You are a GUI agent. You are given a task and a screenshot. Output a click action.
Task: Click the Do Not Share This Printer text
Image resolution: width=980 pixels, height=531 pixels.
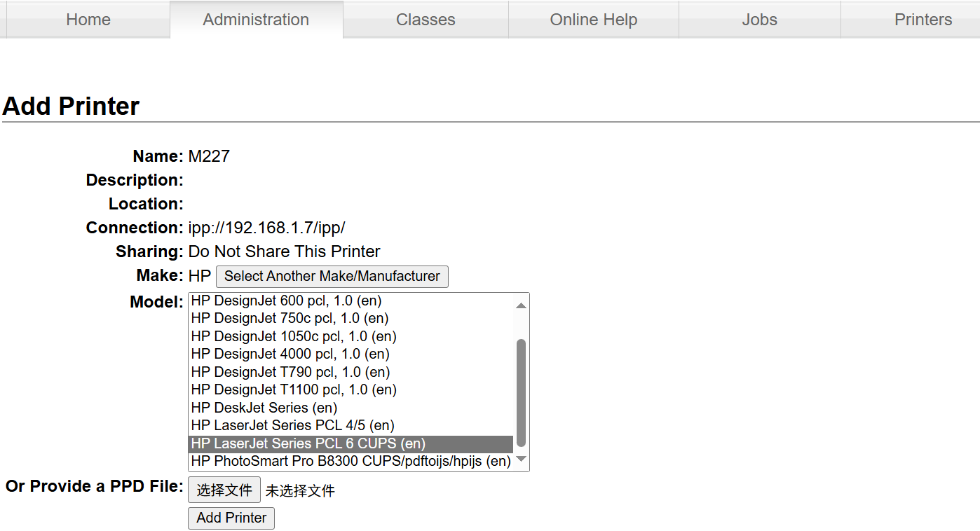pyautogui.click(x=285, y=251)
